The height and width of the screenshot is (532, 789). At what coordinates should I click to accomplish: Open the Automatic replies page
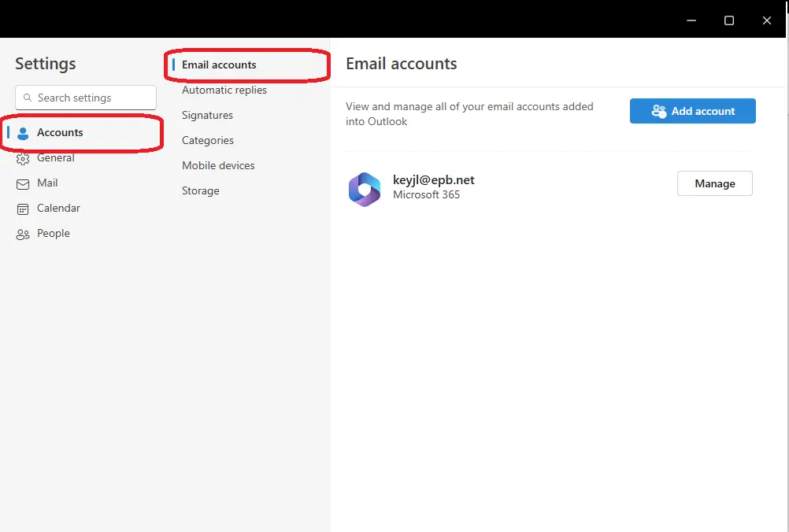tap(224, 90)
